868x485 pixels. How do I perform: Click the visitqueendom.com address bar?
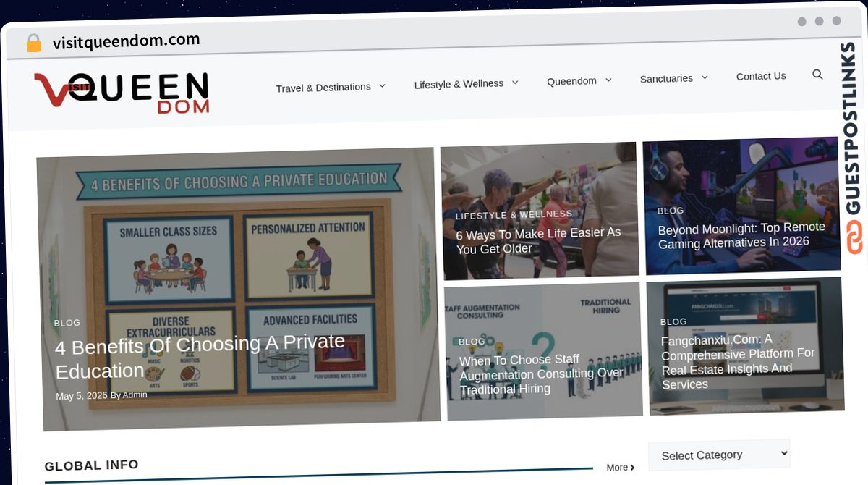[126, 41]
